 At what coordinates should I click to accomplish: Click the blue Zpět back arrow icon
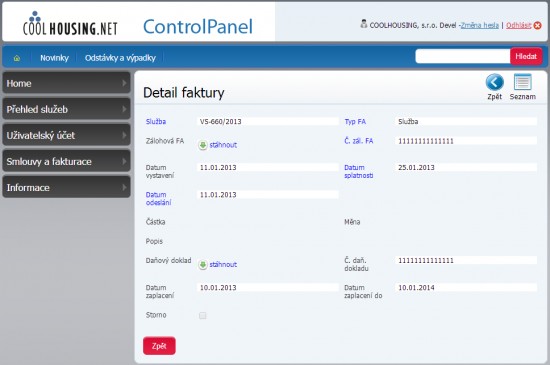point(495,82)
